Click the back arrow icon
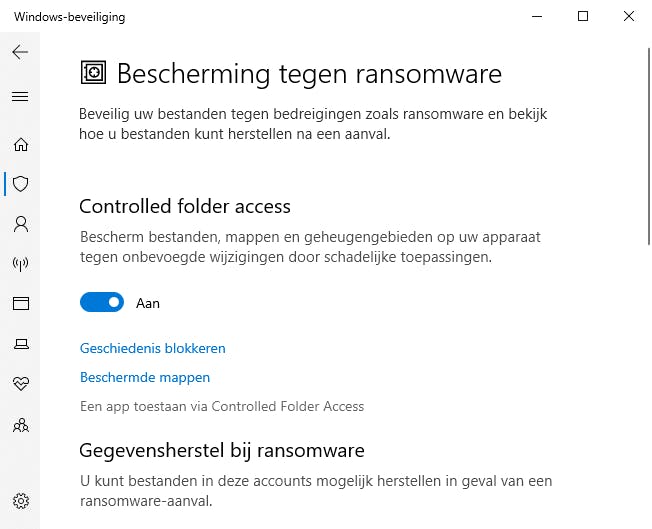 (20, 52)
